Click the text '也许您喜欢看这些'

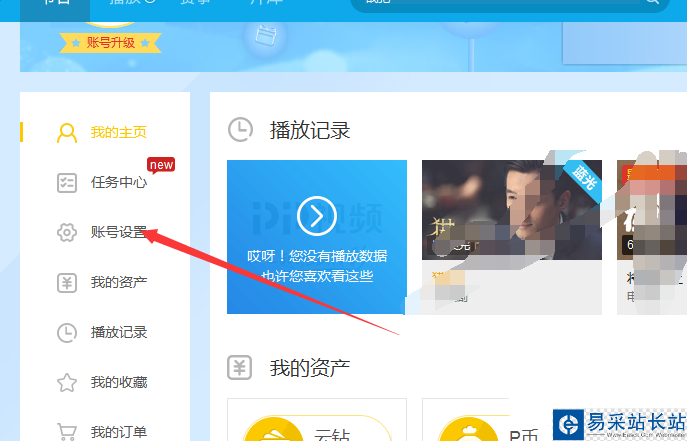pos(317,276)
